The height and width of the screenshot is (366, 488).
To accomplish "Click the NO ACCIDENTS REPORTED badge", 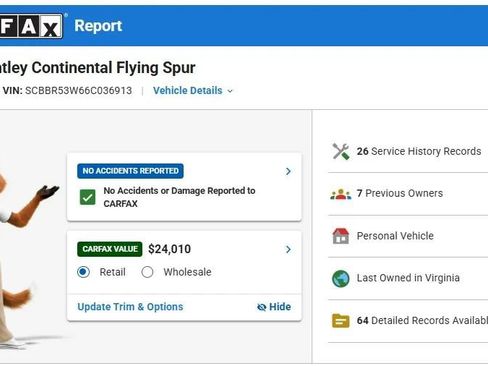I will pyautogui.click(x=130, y=171).
